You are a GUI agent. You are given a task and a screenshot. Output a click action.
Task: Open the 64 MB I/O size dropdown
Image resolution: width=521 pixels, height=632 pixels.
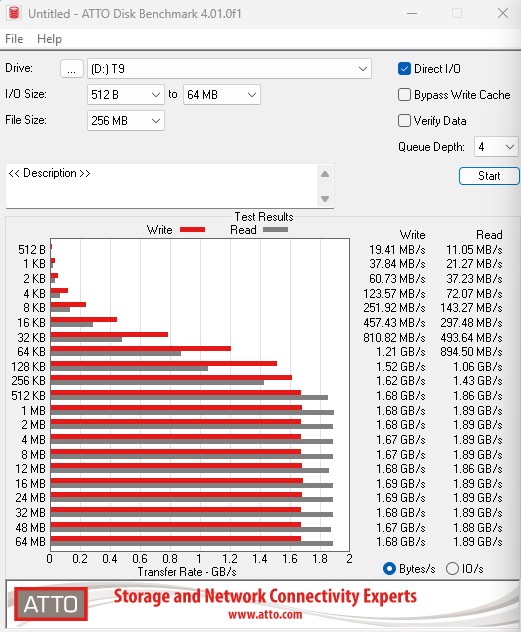coord(222,95)
